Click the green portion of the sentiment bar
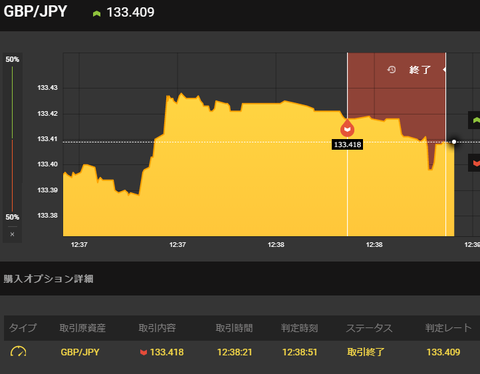Image resolution: width=480 pixels, height=374 pixels. pyautogui.click(x=12, y=103)
